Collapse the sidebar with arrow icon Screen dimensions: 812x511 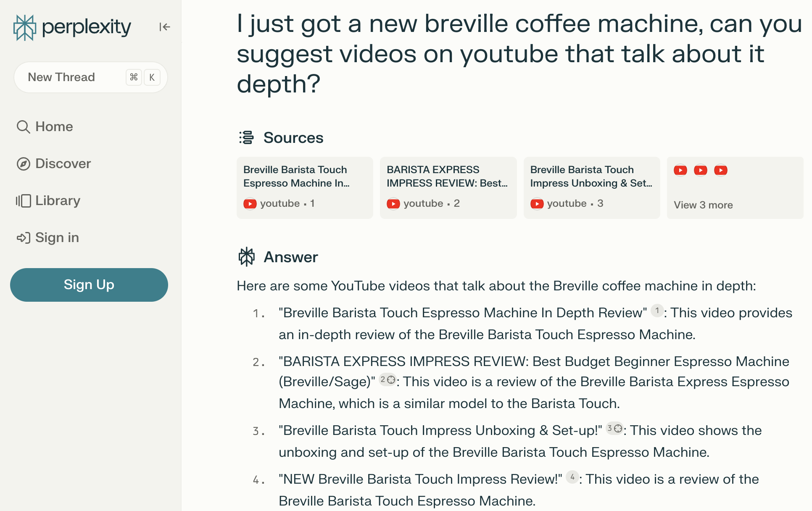click(164, 27)
